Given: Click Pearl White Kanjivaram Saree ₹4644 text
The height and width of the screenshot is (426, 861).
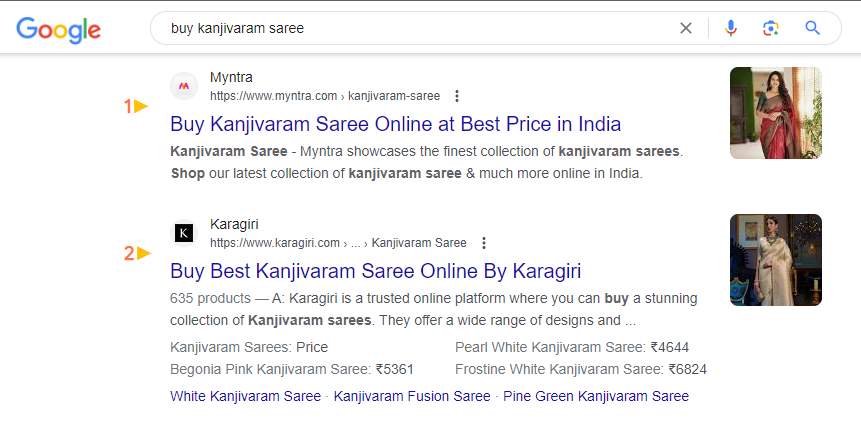Looking at the screenshot, I should (x=572, y=347).
